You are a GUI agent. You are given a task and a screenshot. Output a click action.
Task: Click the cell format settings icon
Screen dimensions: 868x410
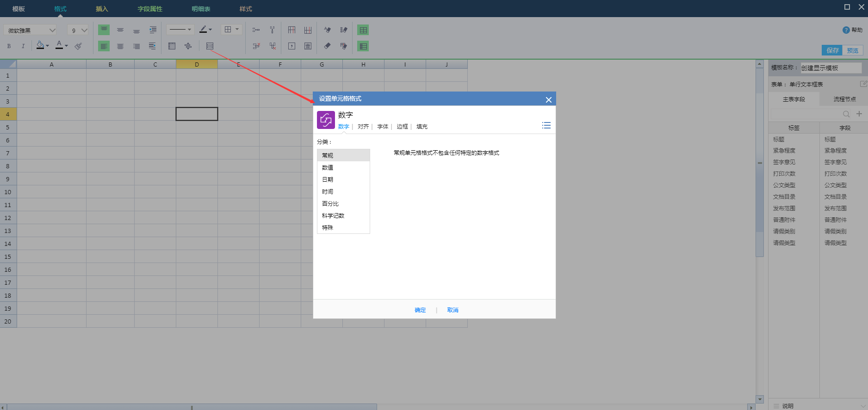210,46
